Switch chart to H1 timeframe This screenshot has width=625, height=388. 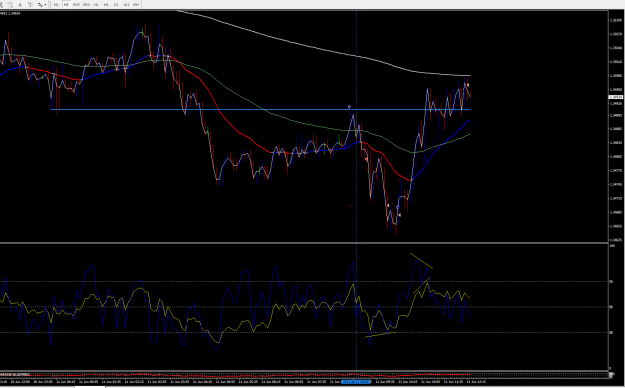96,5
